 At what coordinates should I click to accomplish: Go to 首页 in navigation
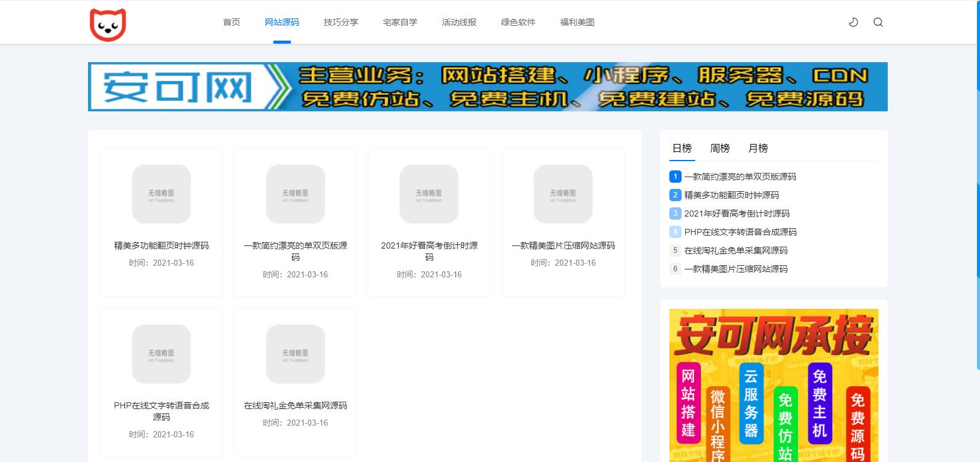pos(231,22)
